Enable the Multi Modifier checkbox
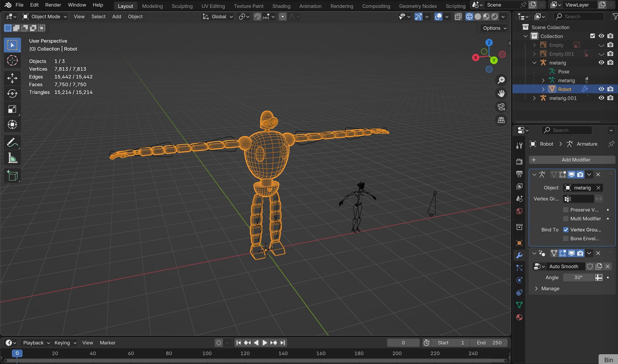This screenshot has height=364, width=618. (566, 219)
